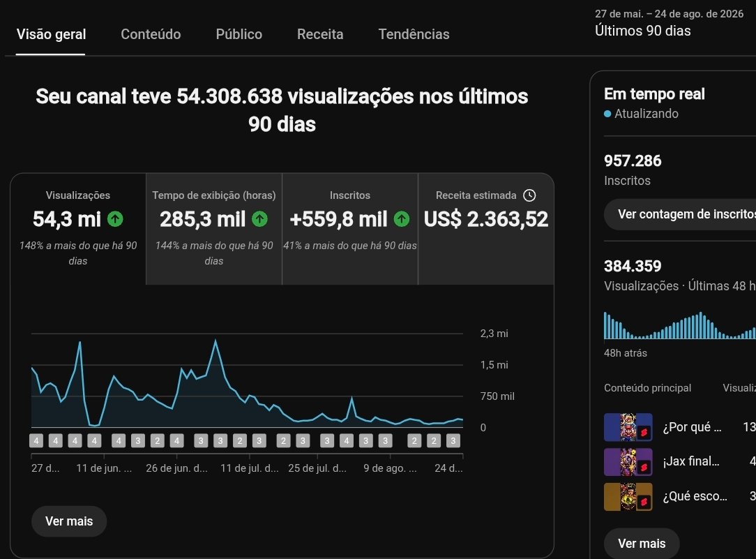Click the 11 de jul. date label
This screenshot has height=559, width=756.
250,468
